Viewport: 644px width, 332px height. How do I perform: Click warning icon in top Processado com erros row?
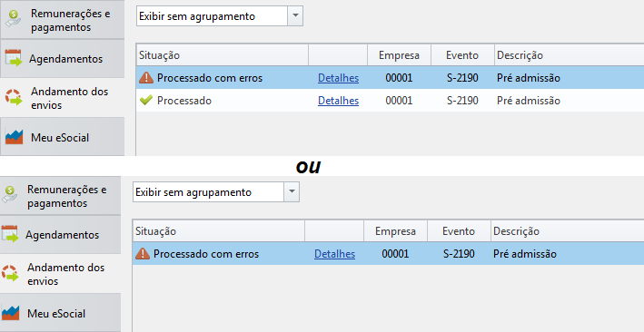pyautogui.click(x=146, y=78)
